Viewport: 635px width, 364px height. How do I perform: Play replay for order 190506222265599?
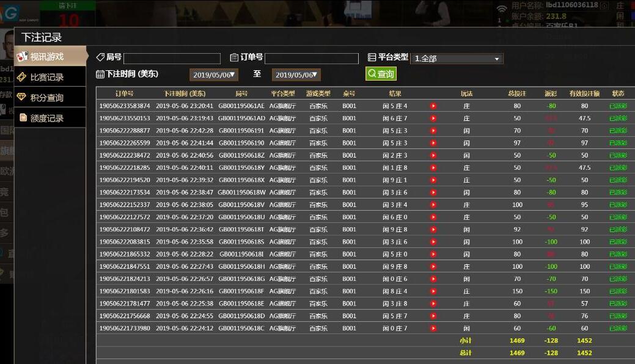point(433,143)
